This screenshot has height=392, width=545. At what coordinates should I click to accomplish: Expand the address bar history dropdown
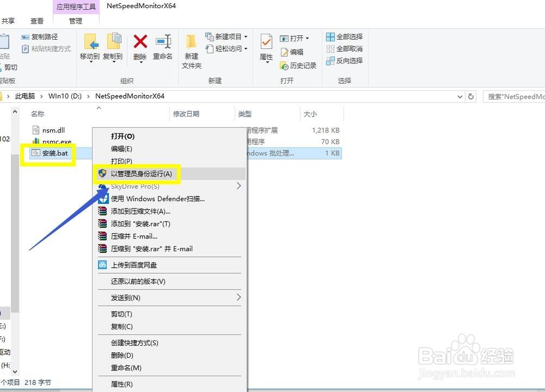pos(460,96)
